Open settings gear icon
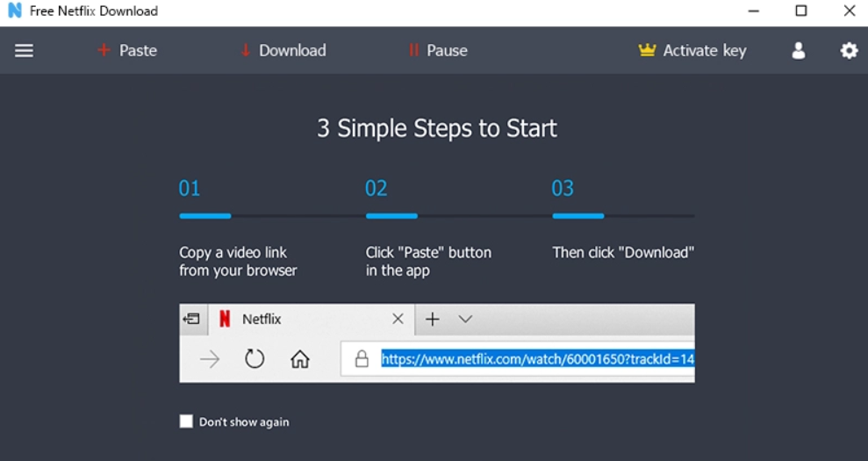 [849, 51]
